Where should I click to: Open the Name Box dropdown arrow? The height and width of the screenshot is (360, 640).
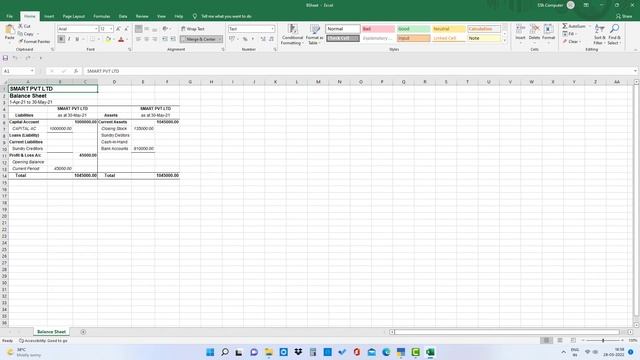(32, 71)
